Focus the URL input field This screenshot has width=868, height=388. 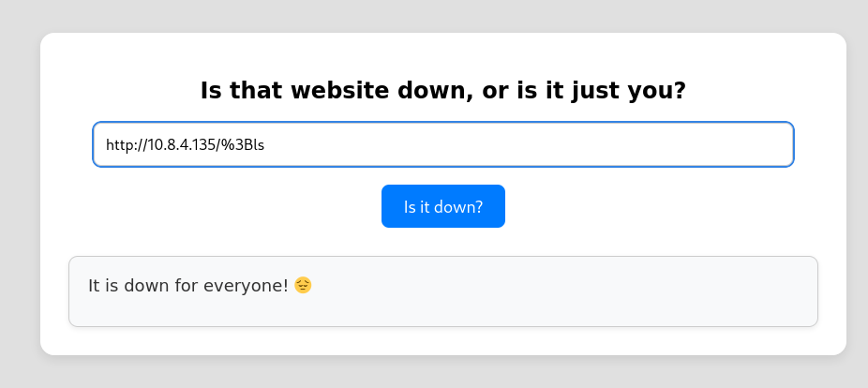pos(442,144)
